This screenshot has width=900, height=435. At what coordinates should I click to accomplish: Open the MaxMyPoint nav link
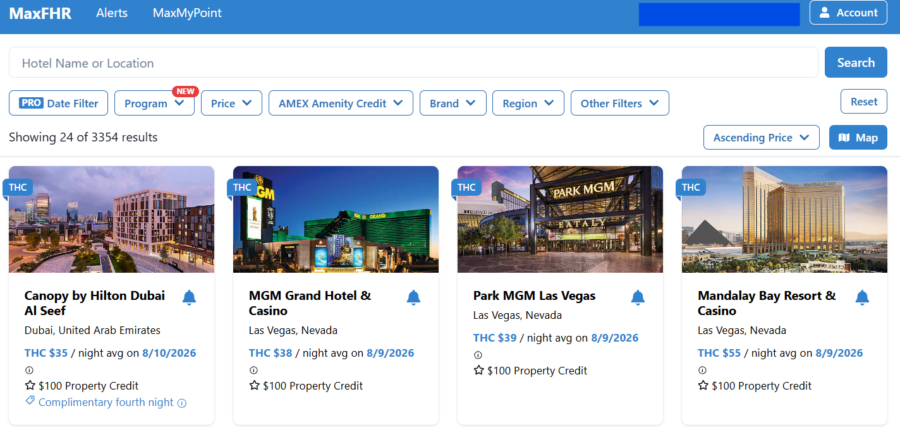coord(187,13)
